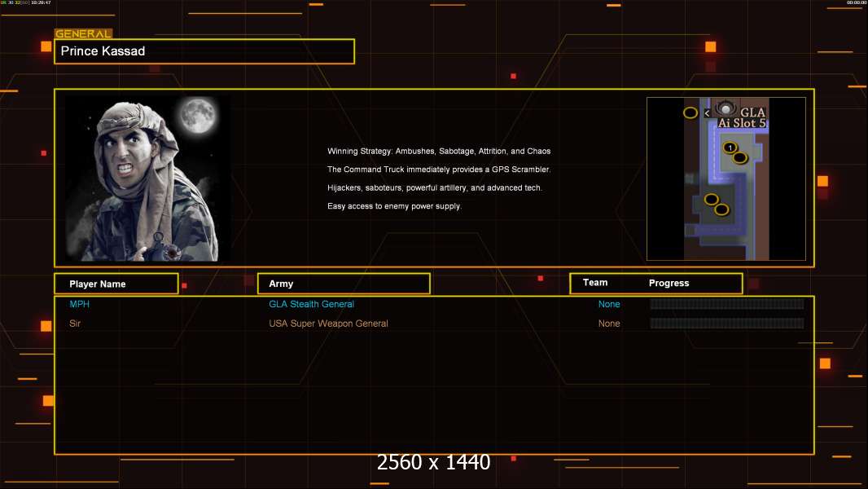Viewport: 868px width, 489px height.
Task: Click the Army column header
Action: click(344, 284)
